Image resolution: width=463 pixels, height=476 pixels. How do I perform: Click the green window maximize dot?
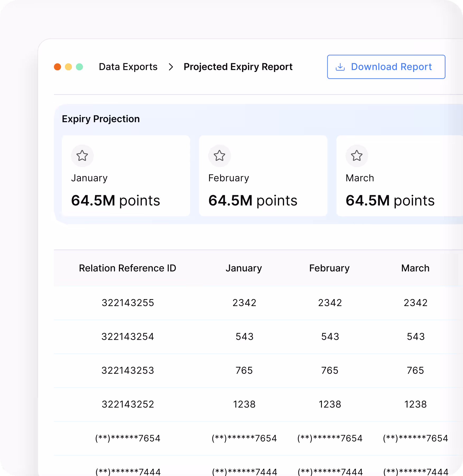point(80,67)
